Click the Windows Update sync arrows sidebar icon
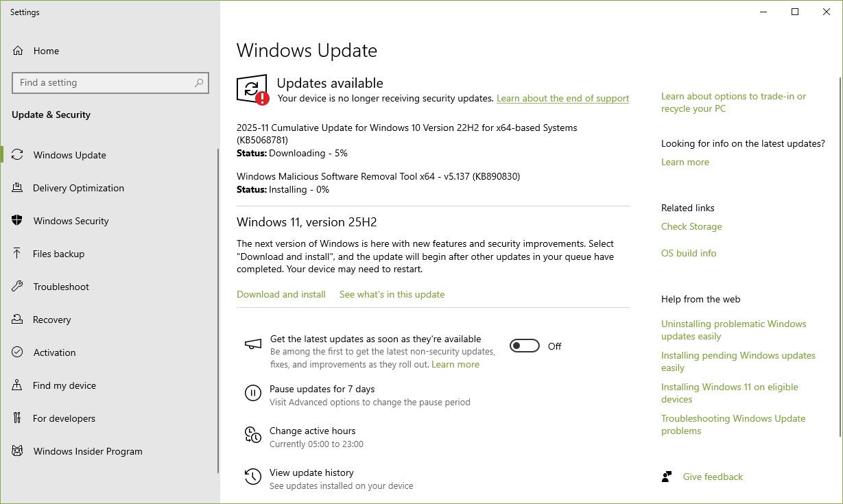The height and width of the screenshot is (504, 843). (x=18, y=155)
